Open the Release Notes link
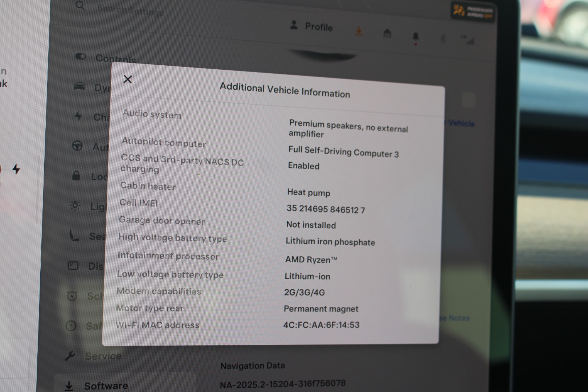This screenshot has width=588, height=392. [456, 318]
